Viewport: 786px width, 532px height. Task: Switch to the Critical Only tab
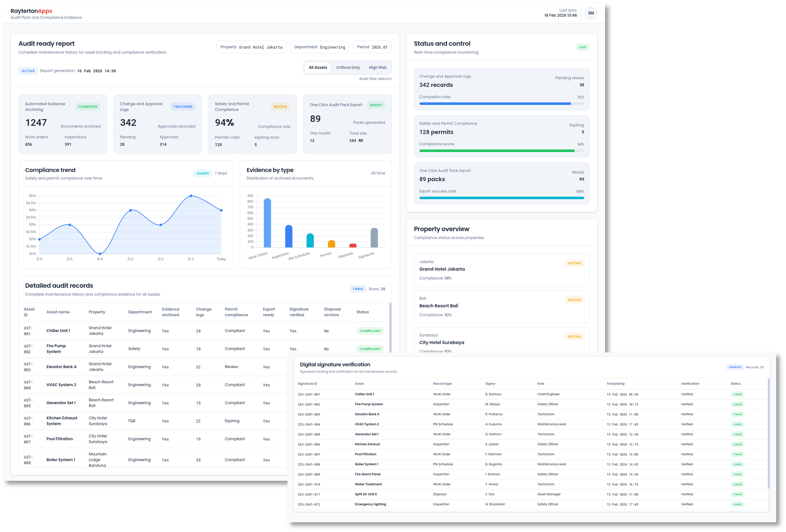click(348, 67)
